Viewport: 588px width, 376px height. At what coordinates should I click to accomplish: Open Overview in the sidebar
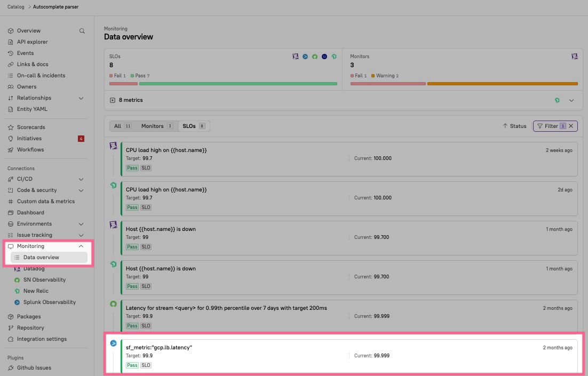(28, 31)
